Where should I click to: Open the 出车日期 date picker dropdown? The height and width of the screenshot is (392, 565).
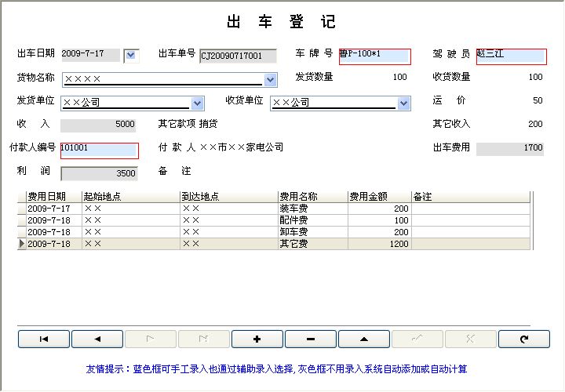tap(131, 55)
